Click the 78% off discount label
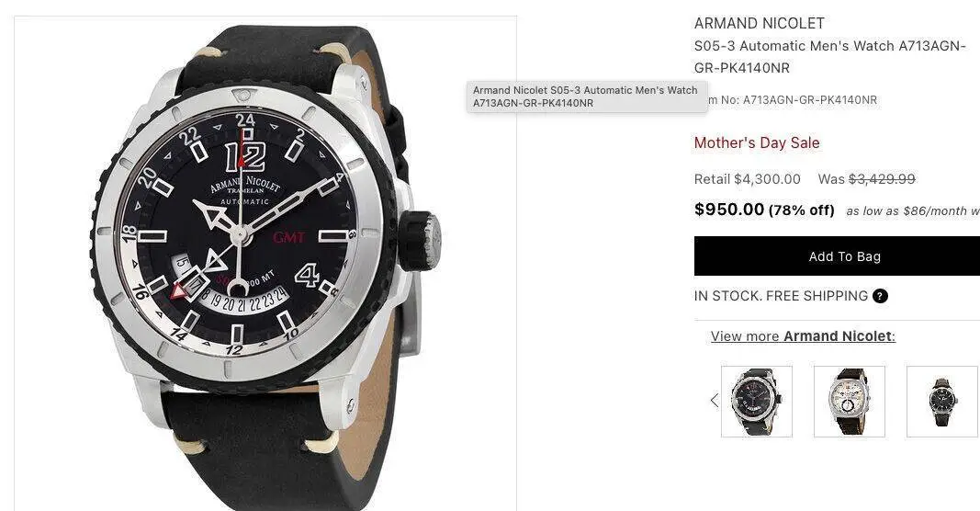Screen dimensions: 980x511 (802, 210)
